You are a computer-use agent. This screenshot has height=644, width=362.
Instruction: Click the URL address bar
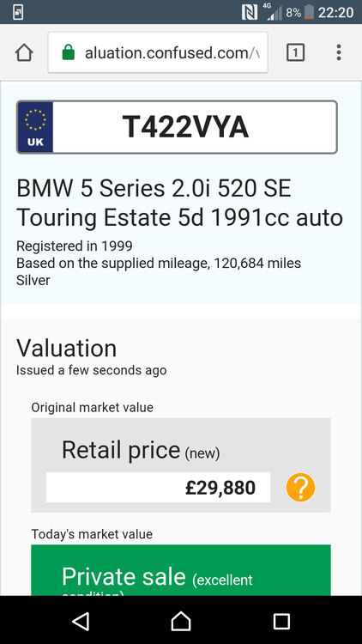(x=158, y=52)
